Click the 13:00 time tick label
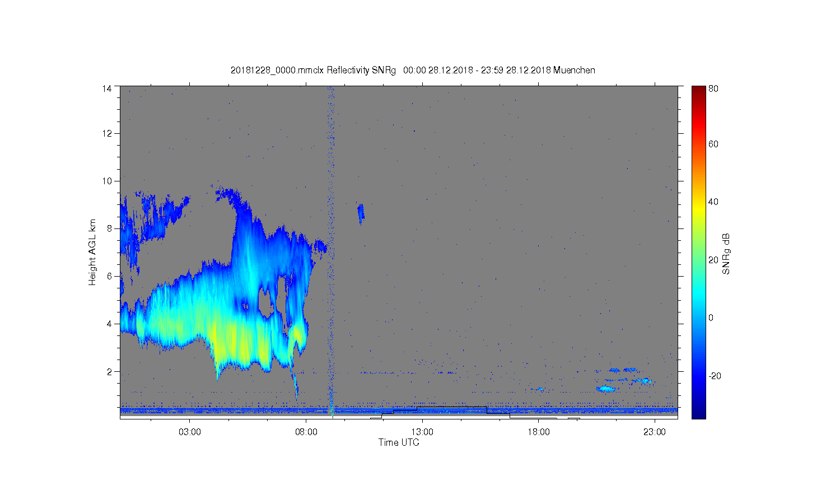840x504 pixels. [422, 432]
